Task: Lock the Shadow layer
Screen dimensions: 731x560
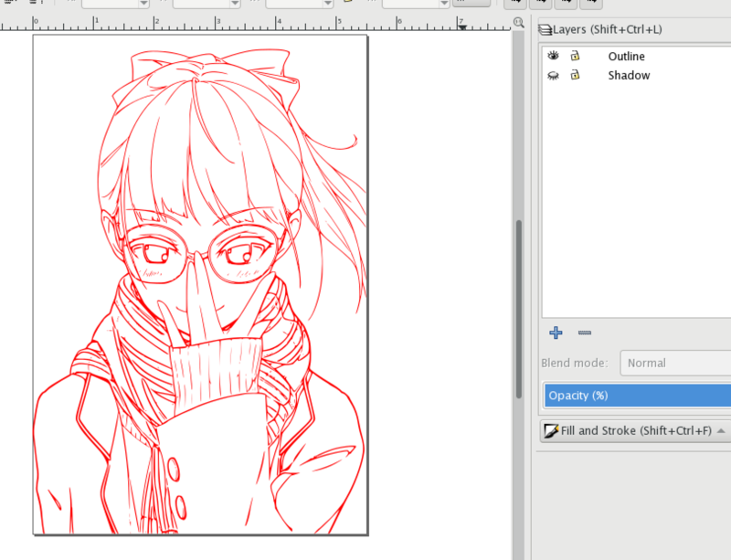Action: click(x=576, y=76)
